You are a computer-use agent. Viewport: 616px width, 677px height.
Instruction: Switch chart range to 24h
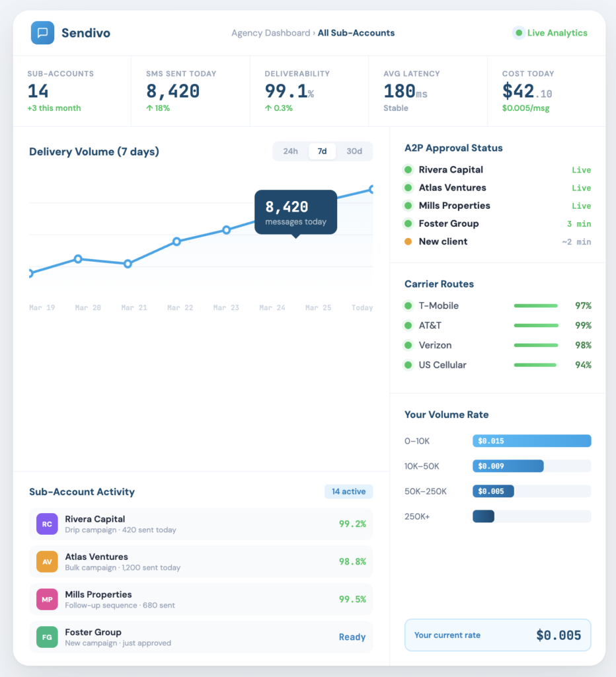[290, 151]
